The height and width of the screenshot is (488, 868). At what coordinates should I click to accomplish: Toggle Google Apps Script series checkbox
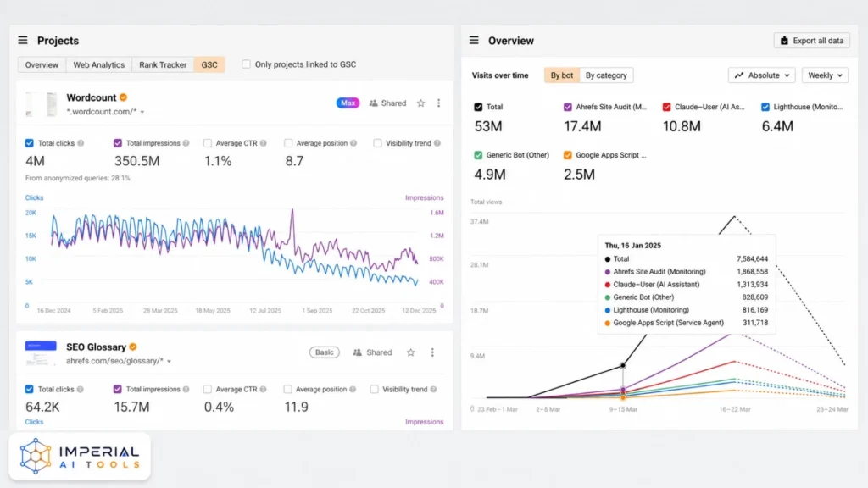tap(567, 155)
